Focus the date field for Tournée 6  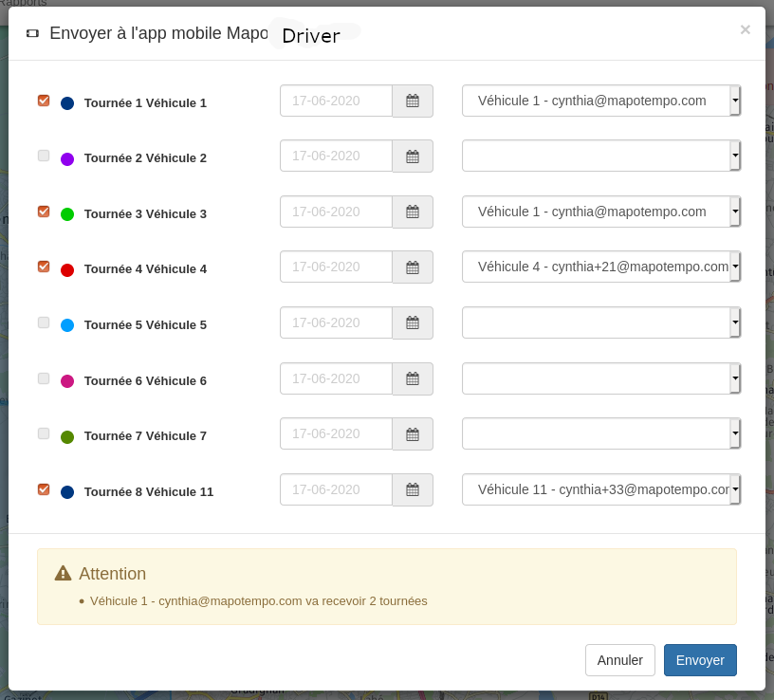[x=336, y=378]
